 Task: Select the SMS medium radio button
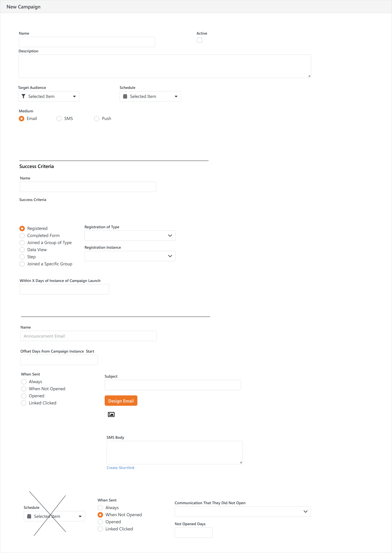pyautogui.click(x=59, y=119)
